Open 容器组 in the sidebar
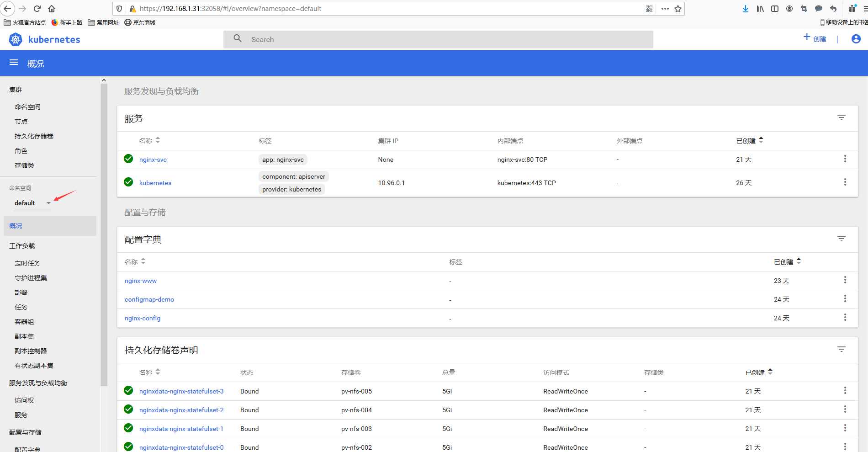The width and height of the screenshot is (868, 452). click(24, 322)
